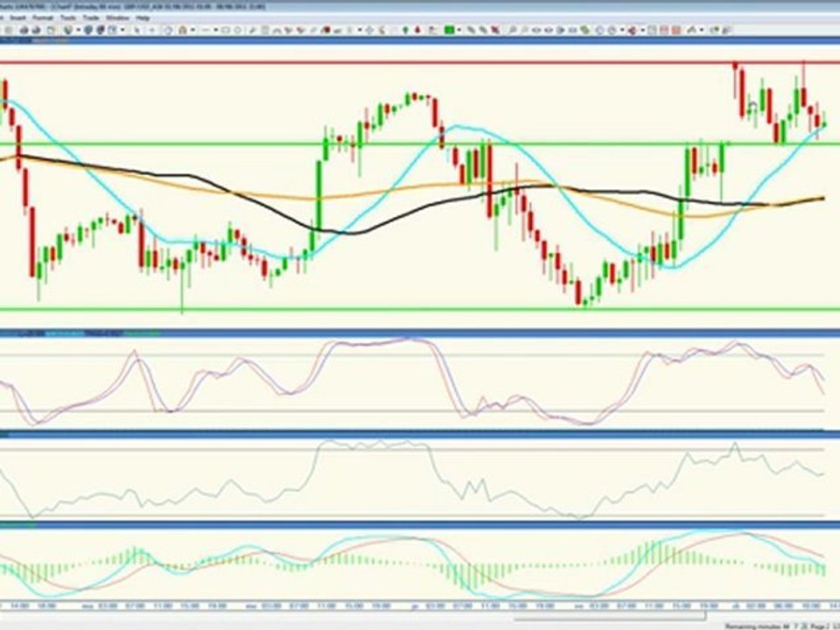
Task: Select the ellipse drawing tool
Action: click(x=238, y=30)
